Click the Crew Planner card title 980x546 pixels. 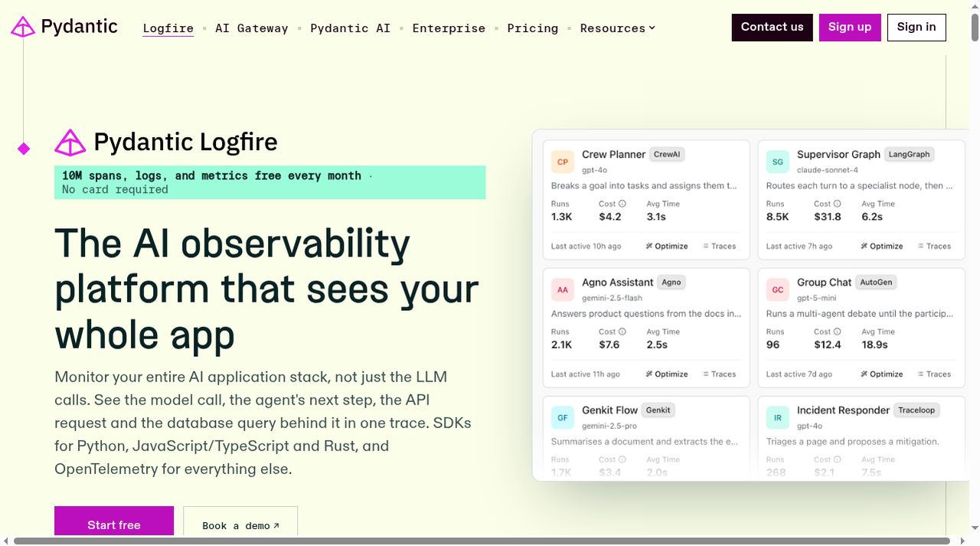613,154
